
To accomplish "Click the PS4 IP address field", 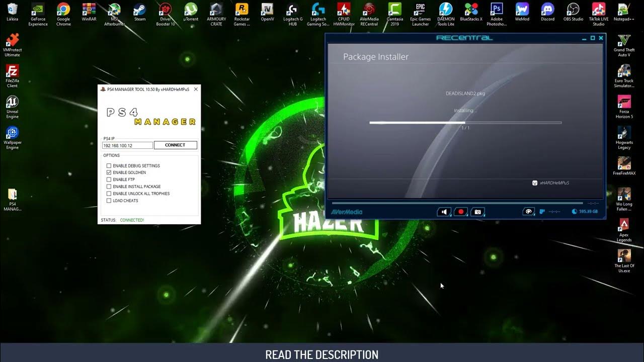I will [127, 145].
